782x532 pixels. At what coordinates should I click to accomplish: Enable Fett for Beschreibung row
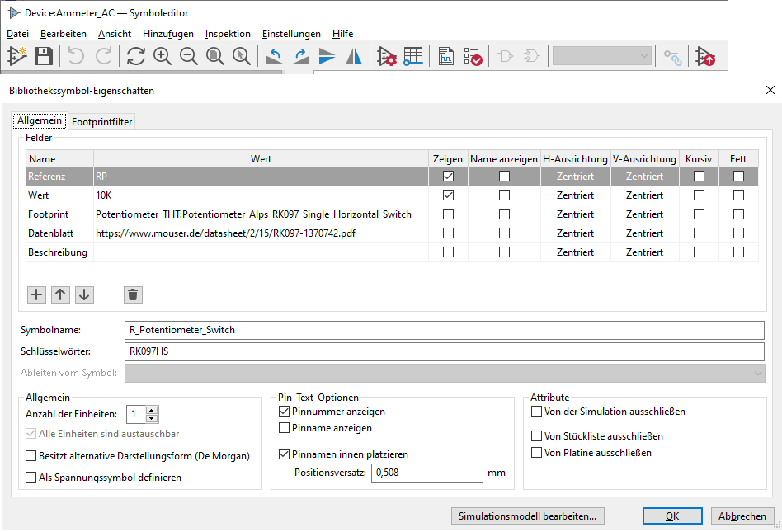[x=738, y=252]
